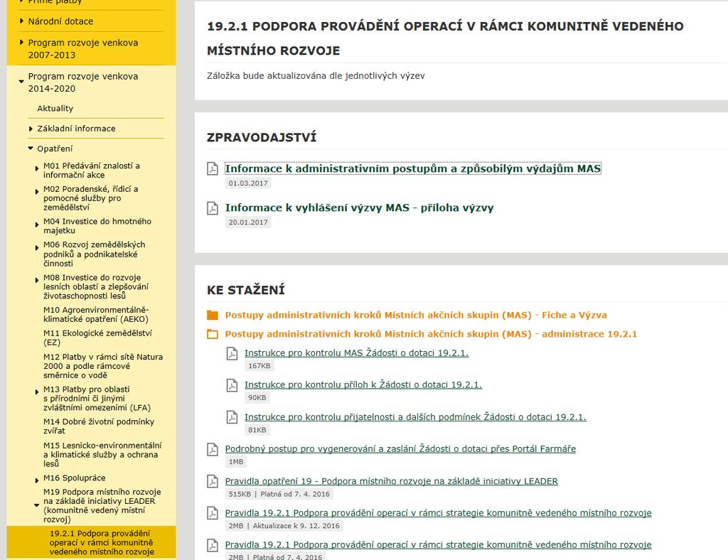Open M16 Spolupráce item
Image resolution: width=728 pixels, height=560 pixels.
coord(74,478)
